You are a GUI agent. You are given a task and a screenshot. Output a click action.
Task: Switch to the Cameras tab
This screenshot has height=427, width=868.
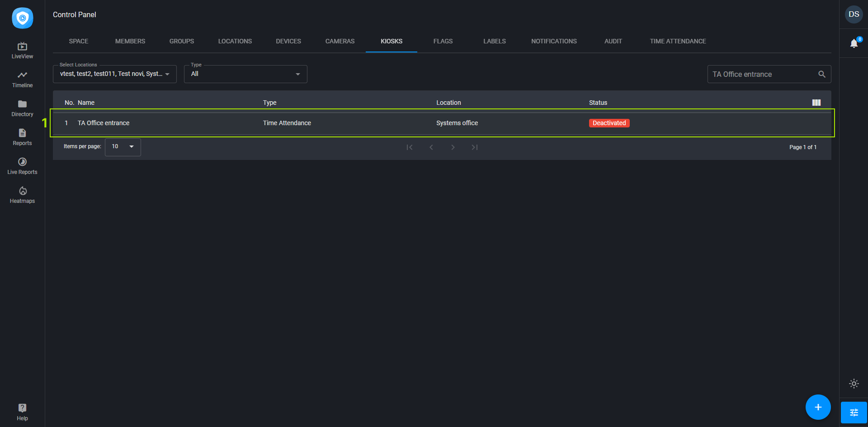point(340,41)
